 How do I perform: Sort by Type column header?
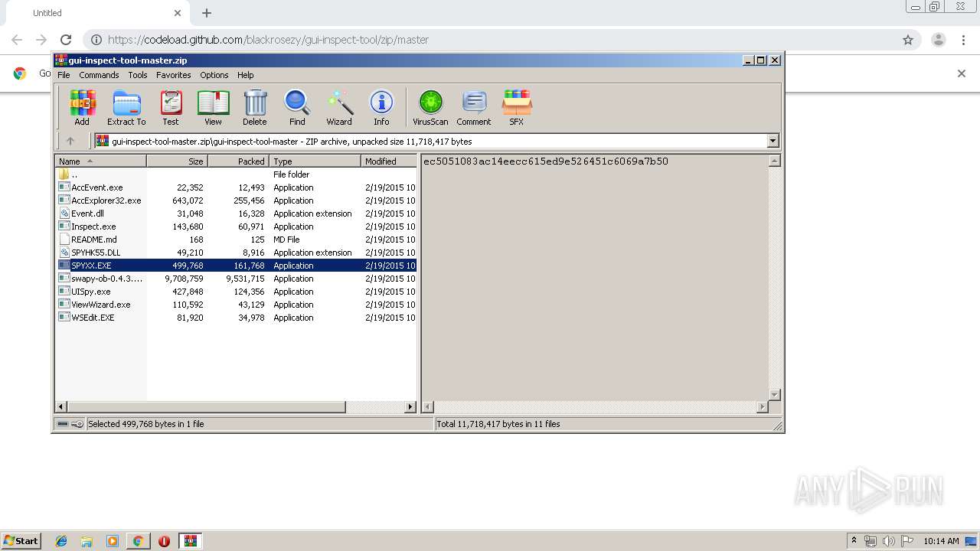click(x=315, y=161)
